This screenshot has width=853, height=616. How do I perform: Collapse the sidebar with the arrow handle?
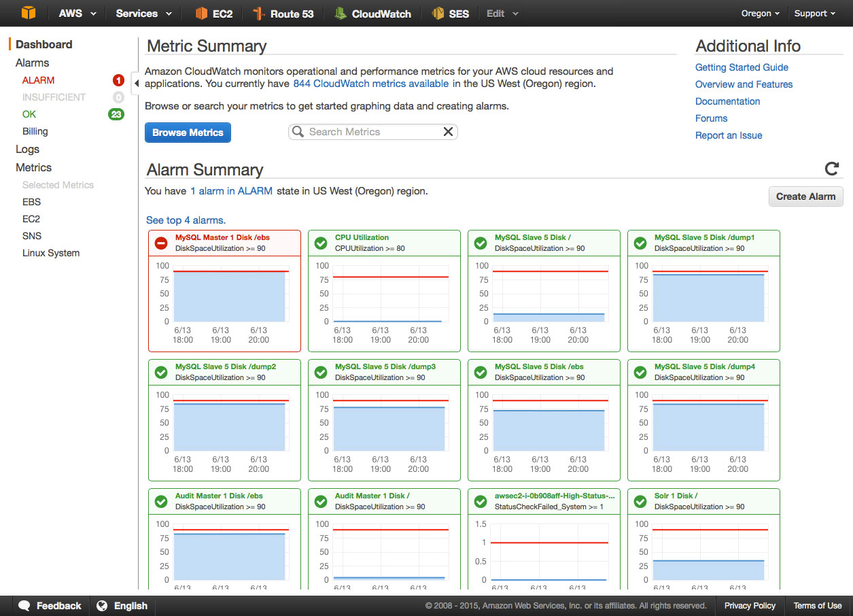[x=136, y=84]
